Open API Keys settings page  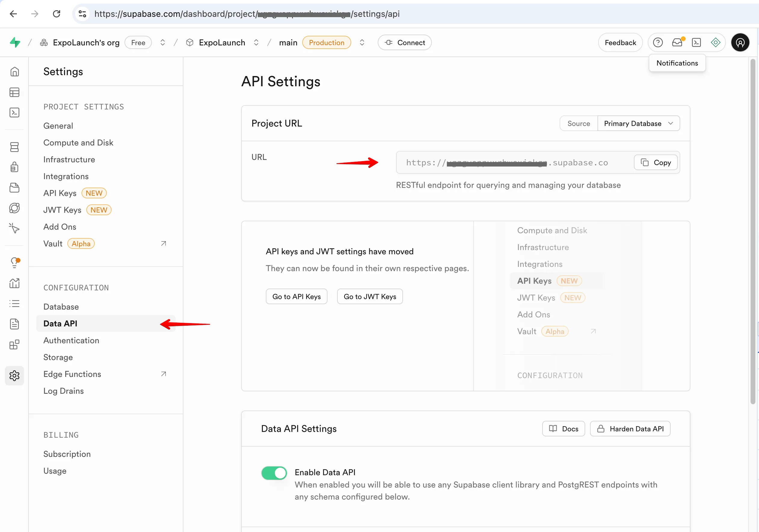[x=60, y=193]
